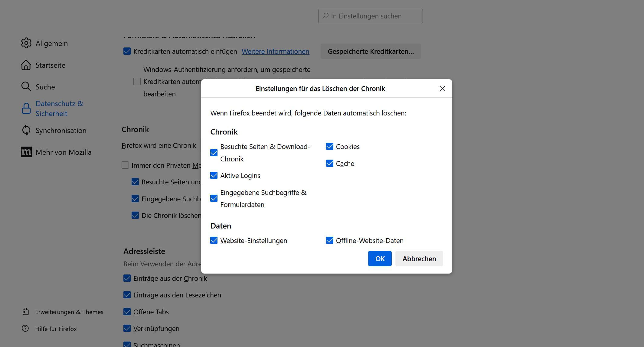
Task: Disable Website-Einstellungen checkbox
Action: coord(214,241)
